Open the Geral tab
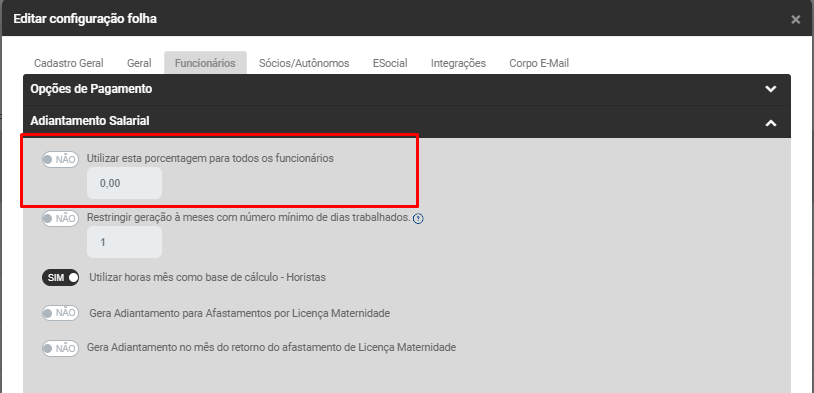This screenshot has height=393, width=814. 139,63
